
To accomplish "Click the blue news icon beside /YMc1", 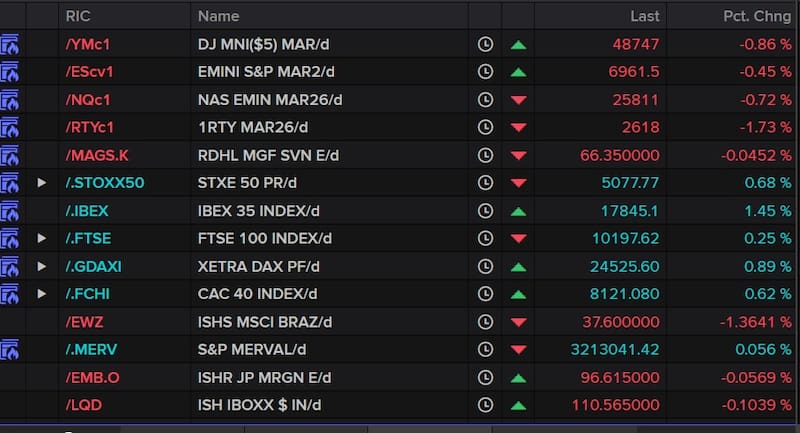I will (11, 45).
